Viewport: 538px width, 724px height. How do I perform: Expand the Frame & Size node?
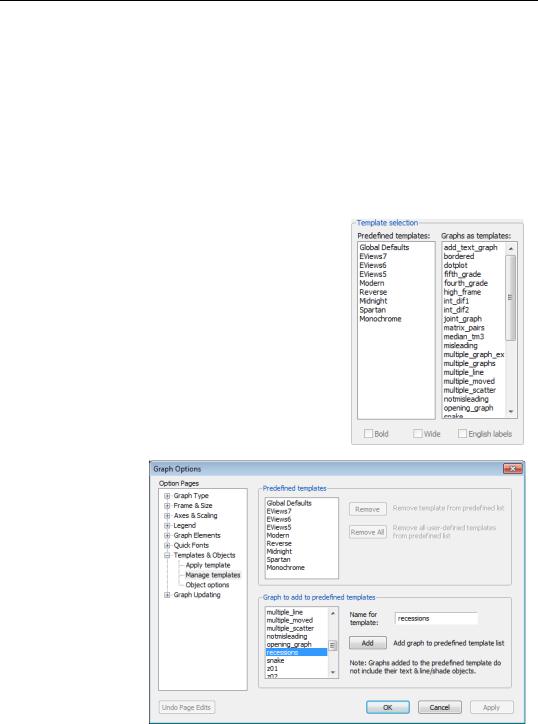(167, 506)
